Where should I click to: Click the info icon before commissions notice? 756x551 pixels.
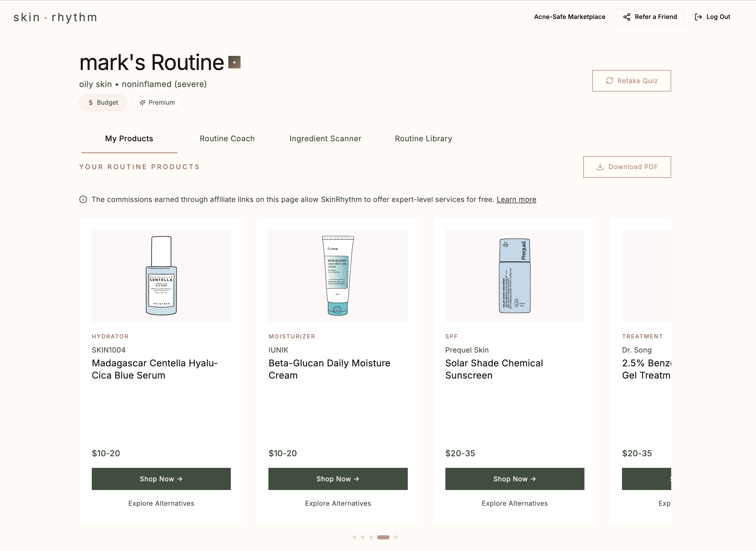click(83, 199)
